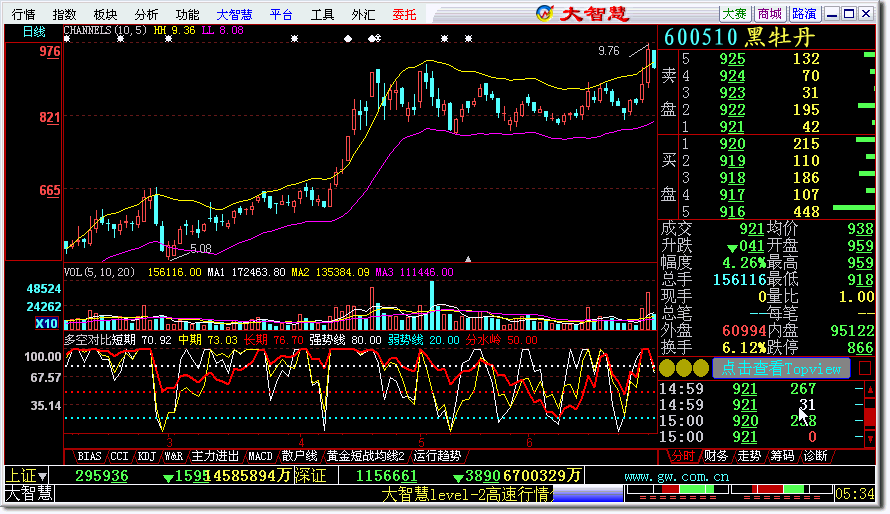The height and width of the screenshot is (514, 890).
Task: Click the 05:34 clock in status bar
Action: 855,494
